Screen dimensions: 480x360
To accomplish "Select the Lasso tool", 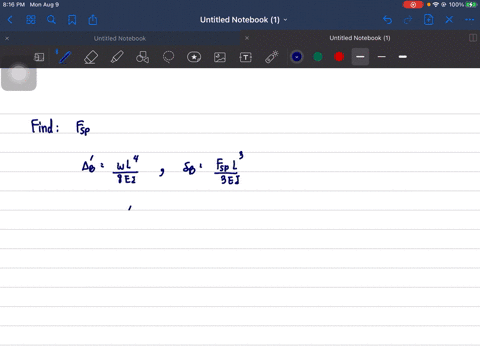I will 168,57.
